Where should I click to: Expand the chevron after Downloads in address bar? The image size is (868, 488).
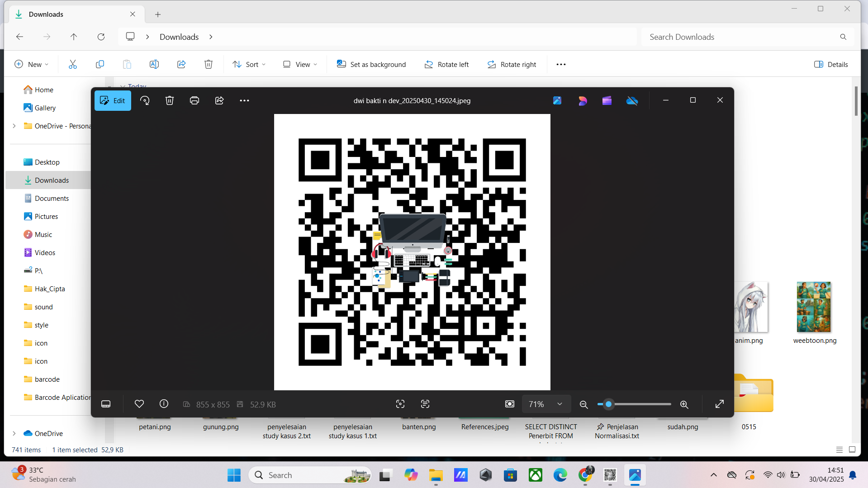(x=211, y=37)
